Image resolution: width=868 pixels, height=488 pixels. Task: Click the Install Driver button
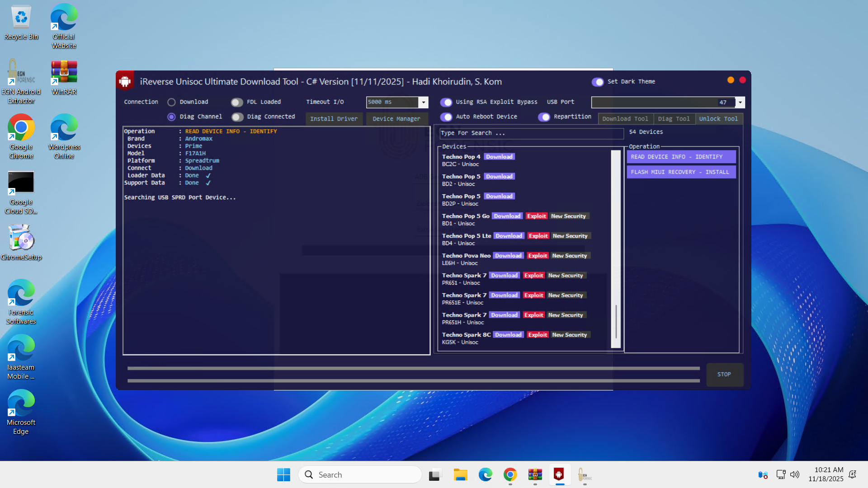334,119
